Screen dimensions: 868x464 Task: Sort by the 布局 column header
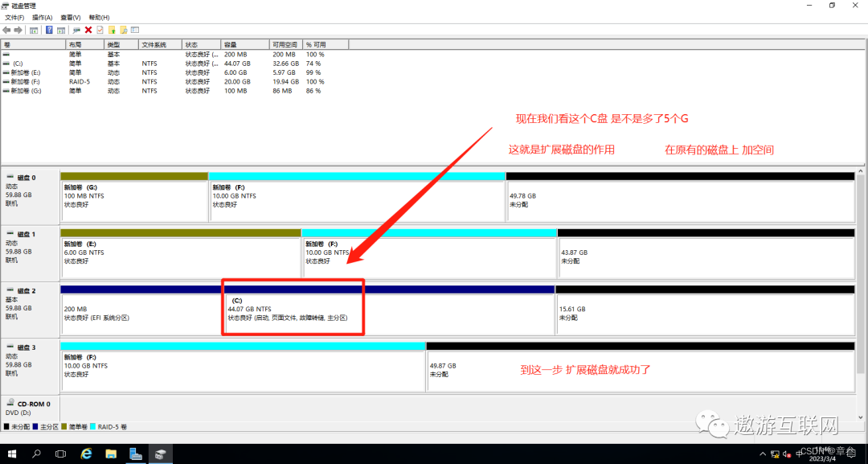coord(84,44)
